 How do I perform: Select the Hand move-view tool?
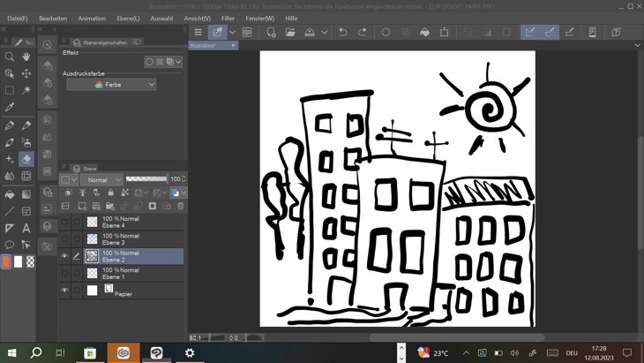tap(26, 57)
